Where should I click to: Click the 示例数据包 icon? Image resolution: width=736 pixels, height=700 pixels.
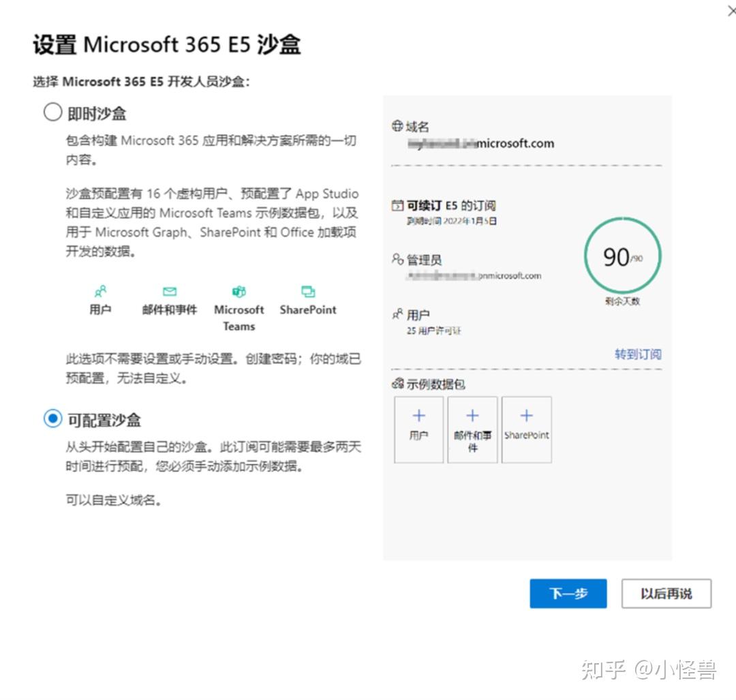click(x=397, y=384)
